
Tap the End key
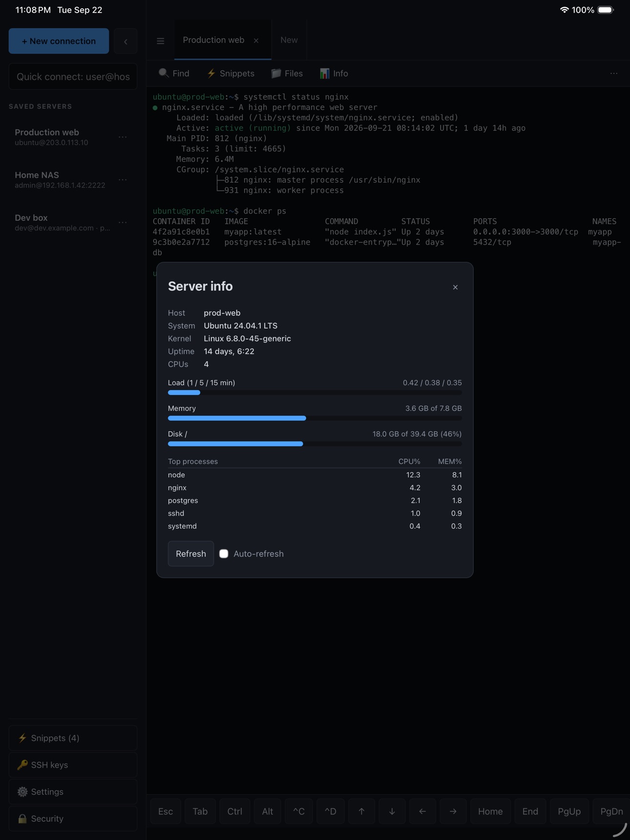point(530,811)
